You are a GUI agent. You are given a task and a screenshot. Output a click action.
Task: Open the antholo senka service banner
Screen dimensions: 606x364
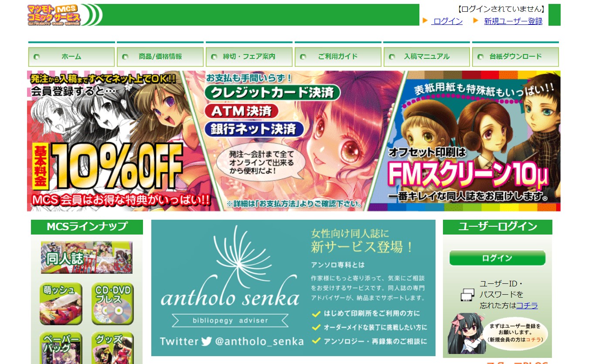293,288
